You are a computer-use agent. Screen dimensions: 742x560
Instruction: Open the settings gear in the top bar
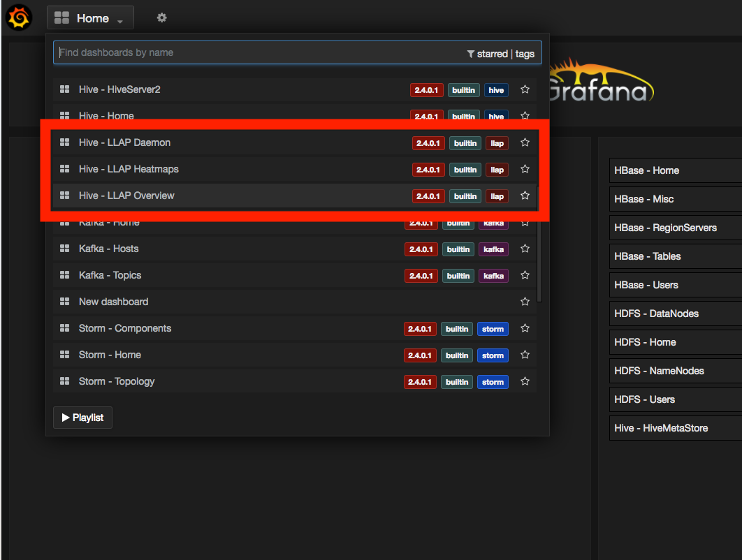[161, 17]
